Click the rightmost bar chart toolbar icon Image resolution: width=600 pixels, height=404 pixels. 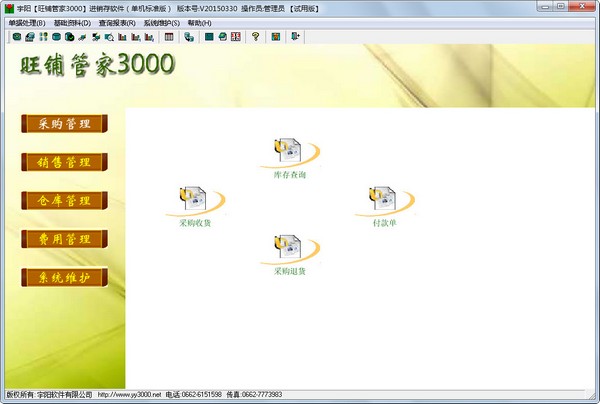click(149, 37)
